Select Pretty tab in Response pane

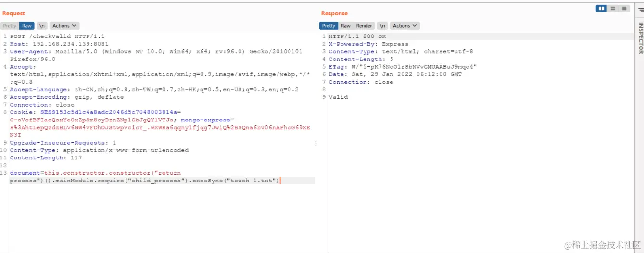coord(328,26)
